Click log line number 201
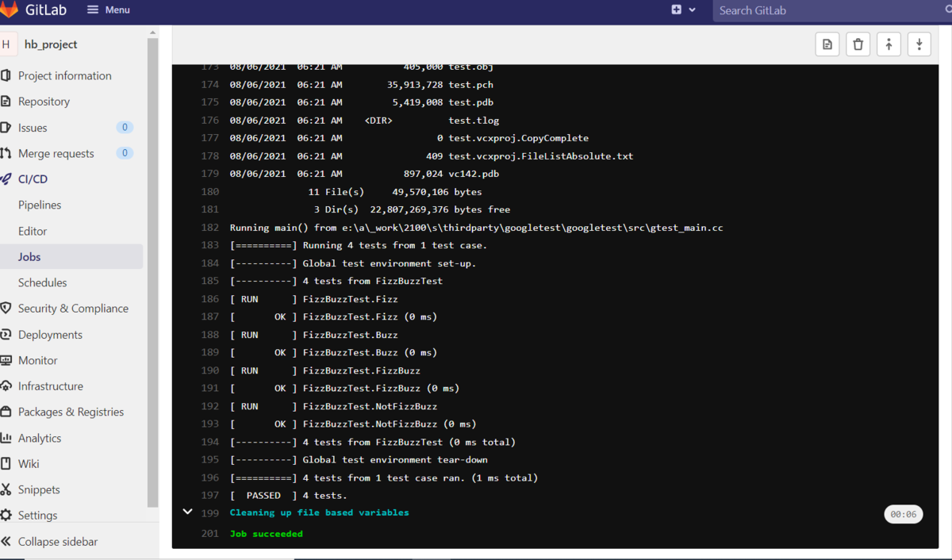Viewport: 952px width, 560px height. [x=210, y=534]
